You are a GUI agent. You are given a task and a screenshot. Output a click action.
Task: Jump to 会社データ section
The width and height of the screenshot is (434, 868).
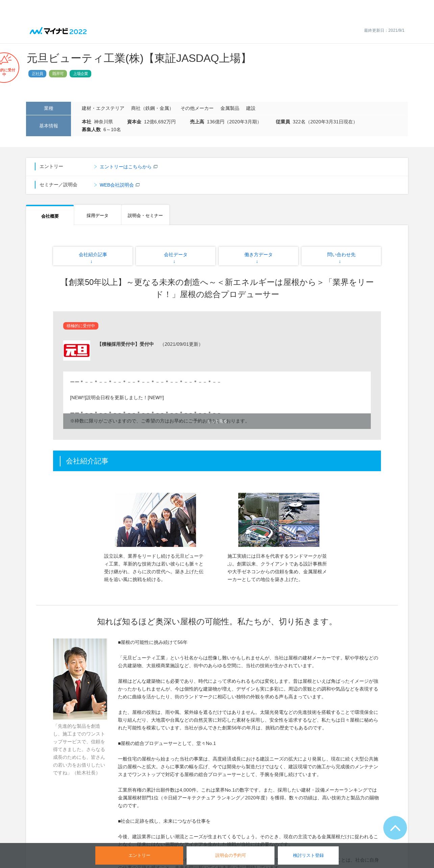pyautogui.click(x=175, y=256)
